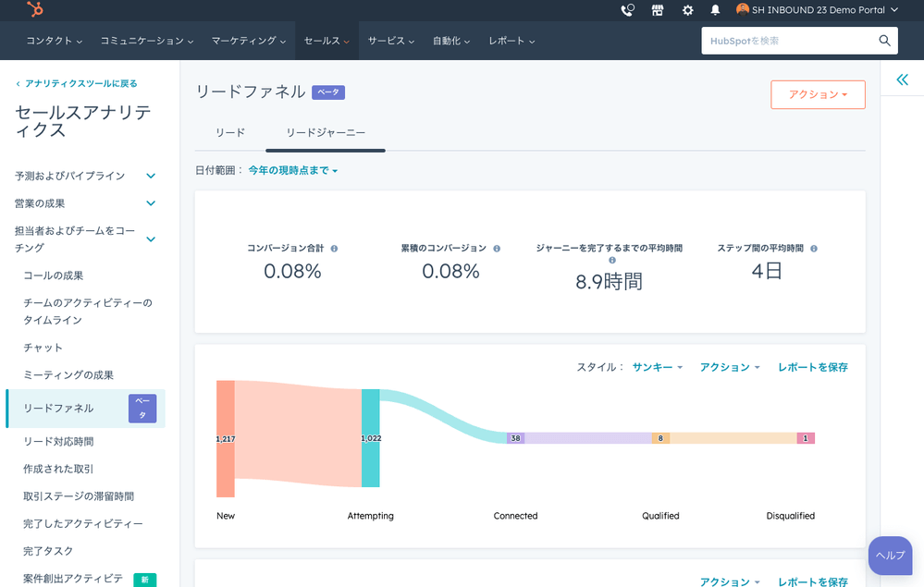This screenshot has height=587, width=924.
Task: Click info icon beside ステップ間の平均時間
Action: coord(814,249)
